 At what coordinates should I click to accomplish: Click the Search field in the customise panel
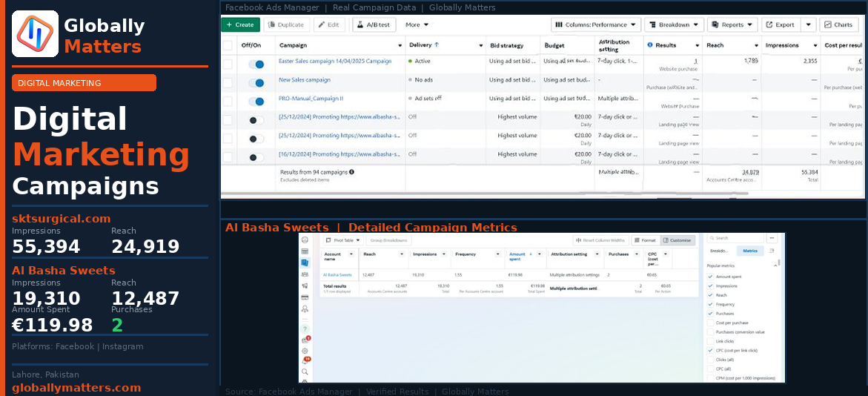click(735, 238)
